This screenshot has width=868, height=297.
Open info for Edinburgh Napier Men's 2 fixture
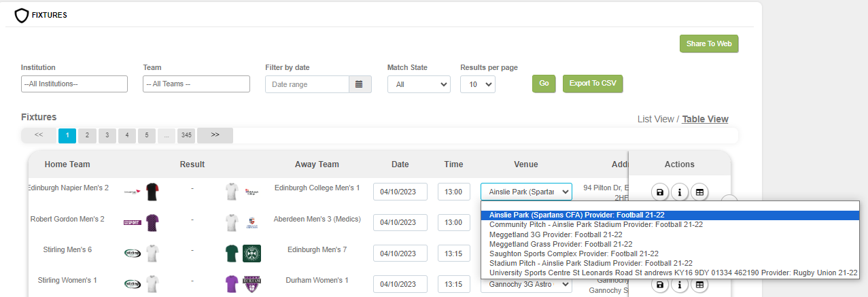point(679,193)
